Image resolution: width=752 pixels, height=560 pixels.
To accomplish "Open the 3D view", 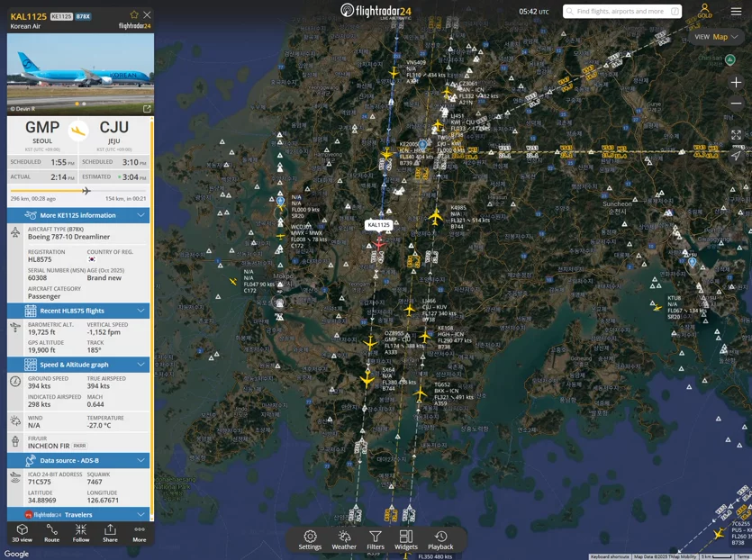I will (x=22, y=533).
